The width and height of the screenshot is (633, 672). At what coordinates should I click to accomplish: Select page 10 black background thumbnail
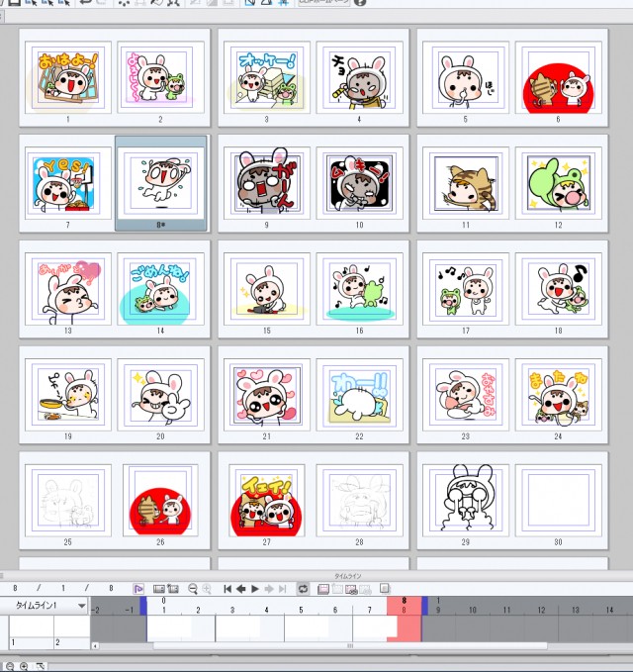[359, 183]
